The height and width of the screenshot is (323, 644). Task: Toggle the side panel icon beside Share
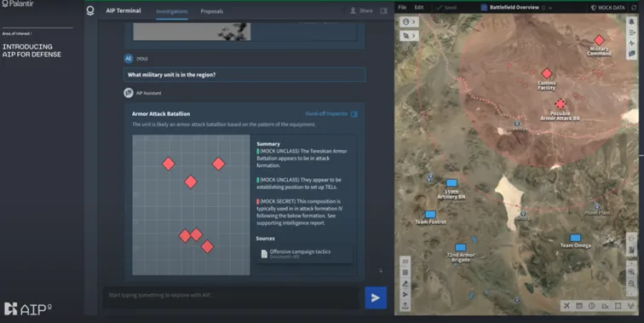tap(383, 11)
